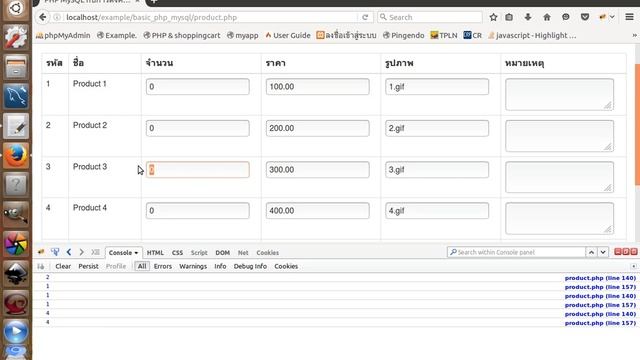Click the price field showing 200.00
The width and height of the screenshot is (640, 360).
318,128
